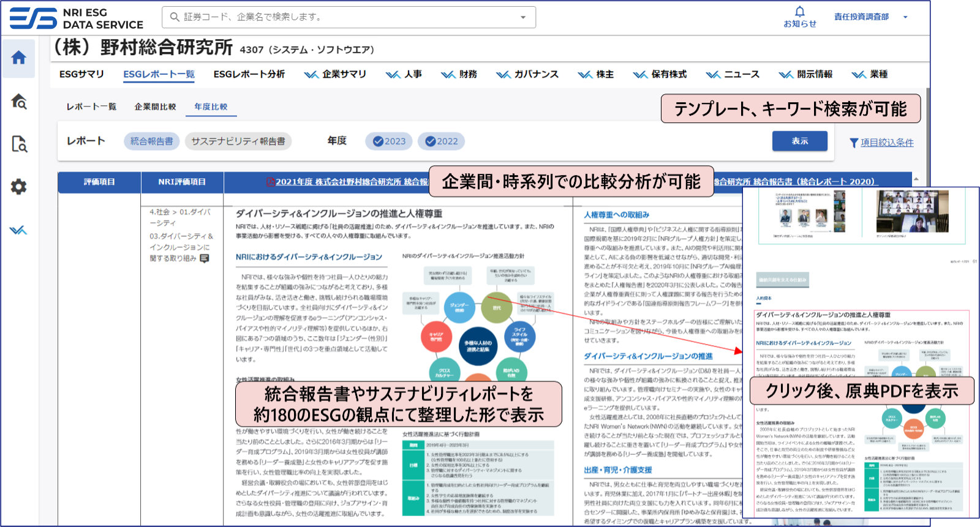Click the お知らせ notification bell
This screenshot has height=527, width=980.
click(800, 17)
